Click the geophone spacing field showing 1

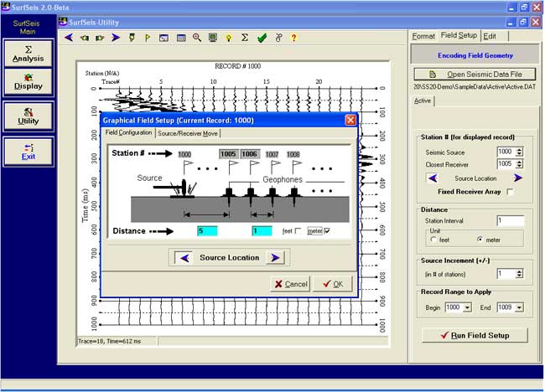[x=262, y=231]
